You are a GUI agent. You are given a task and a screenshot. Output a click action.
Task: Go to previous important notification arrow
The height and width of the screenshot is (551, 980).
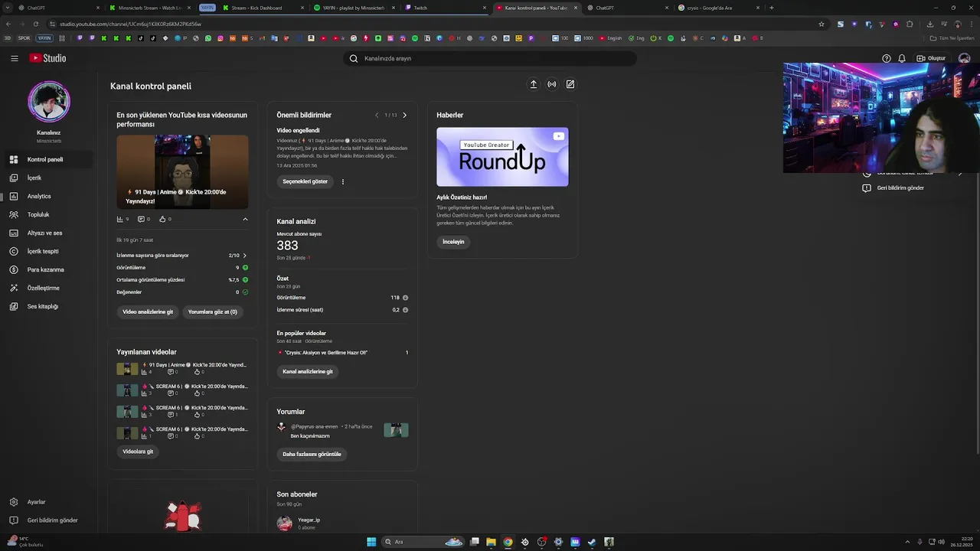377,115
